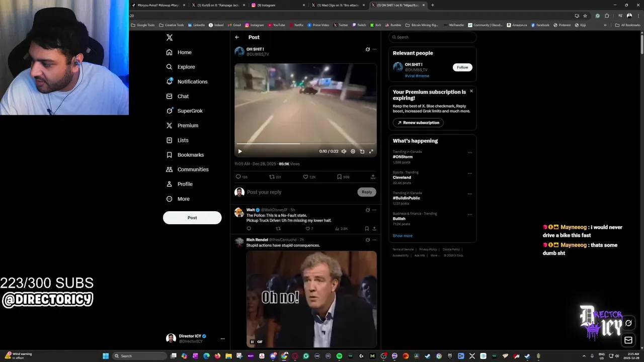Open Rich Rendel's reply options menu
The image size is (644, 362).
click(x=374, y=240)
